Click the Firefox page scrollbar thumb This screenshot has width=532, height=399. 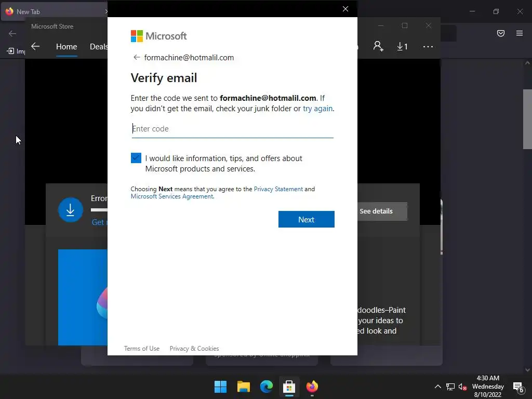pyautogui.click(x=527, y=119)
